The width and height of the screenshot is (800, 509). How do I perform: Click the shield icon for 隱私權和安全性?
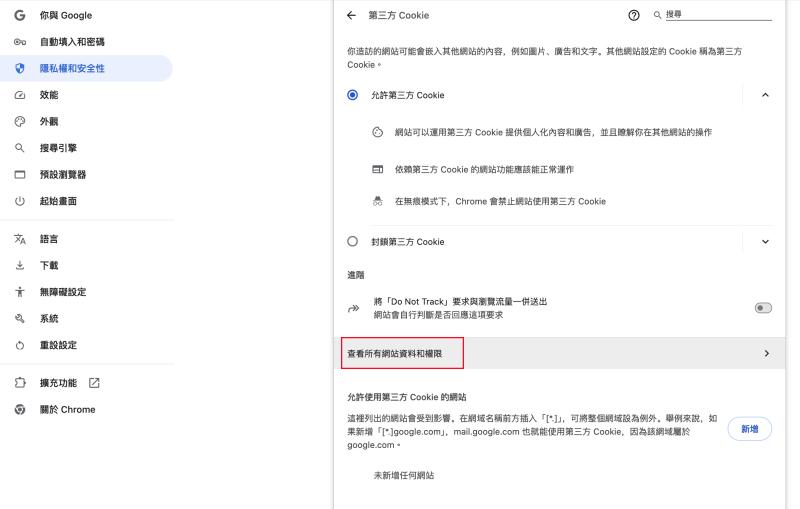(x=20, y=68)
